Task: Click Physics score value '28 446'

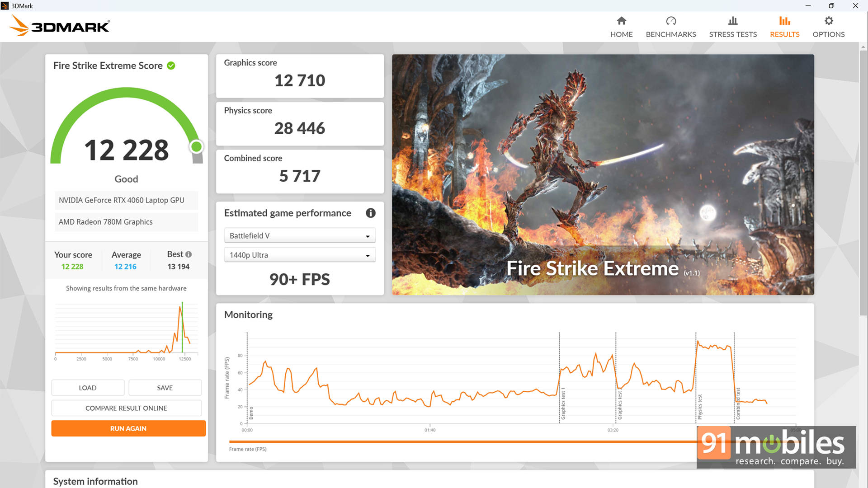Action: coord(300,128)
